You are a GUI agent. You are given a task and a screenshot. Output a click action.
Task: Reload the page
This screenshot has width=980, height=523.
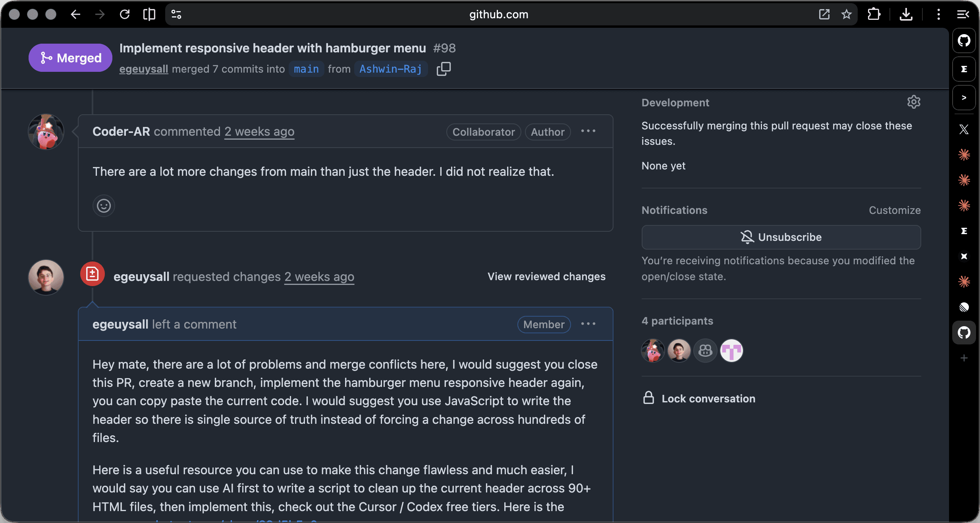tap(125, 15)
